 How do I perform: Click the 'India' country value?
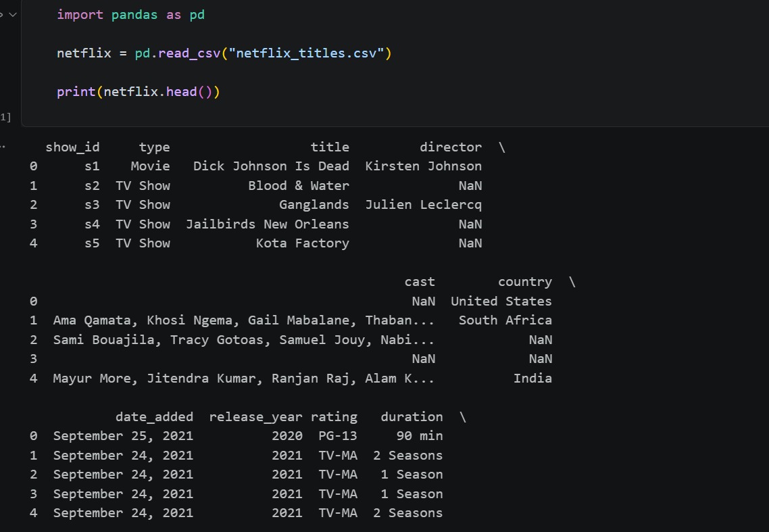click(532, 379)
